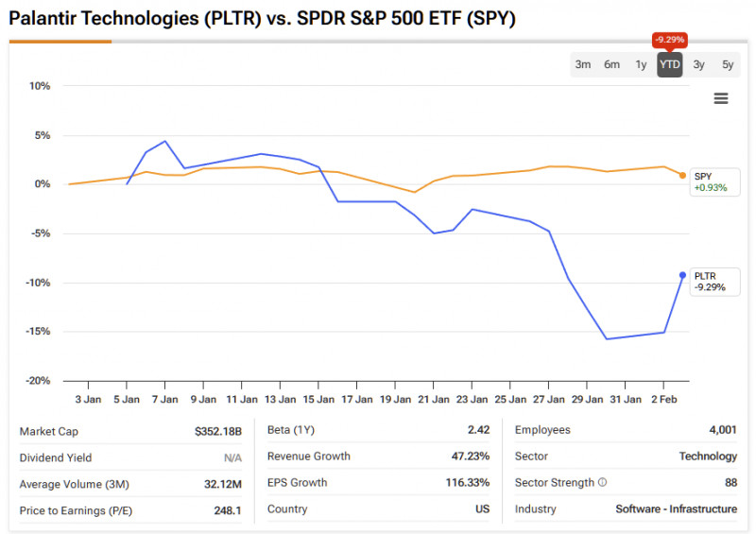Click Software - Infrastructure industry value
Image resolution: width=756 pixels, height=534 pixels.
click(676, 509)
